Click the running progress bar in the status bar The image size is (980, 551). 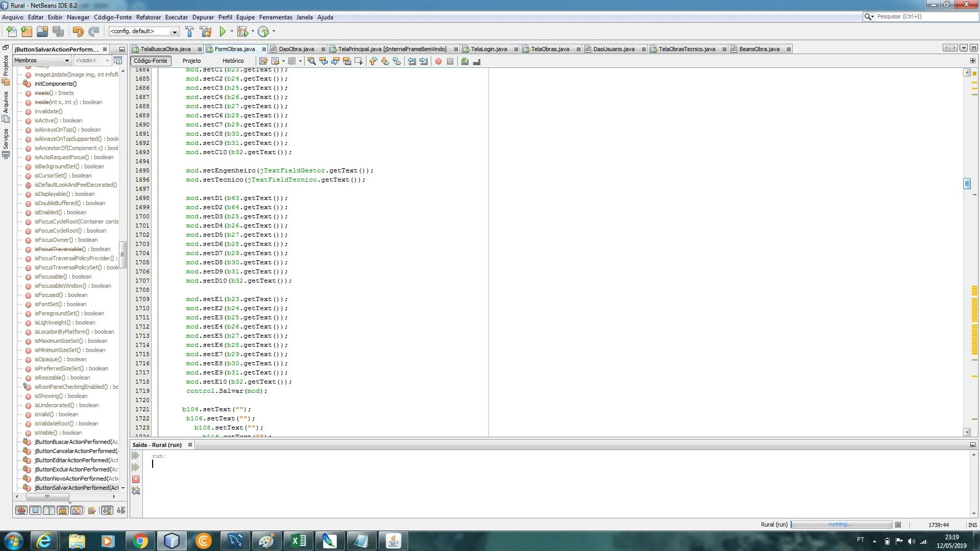click(x=841, y=524)
